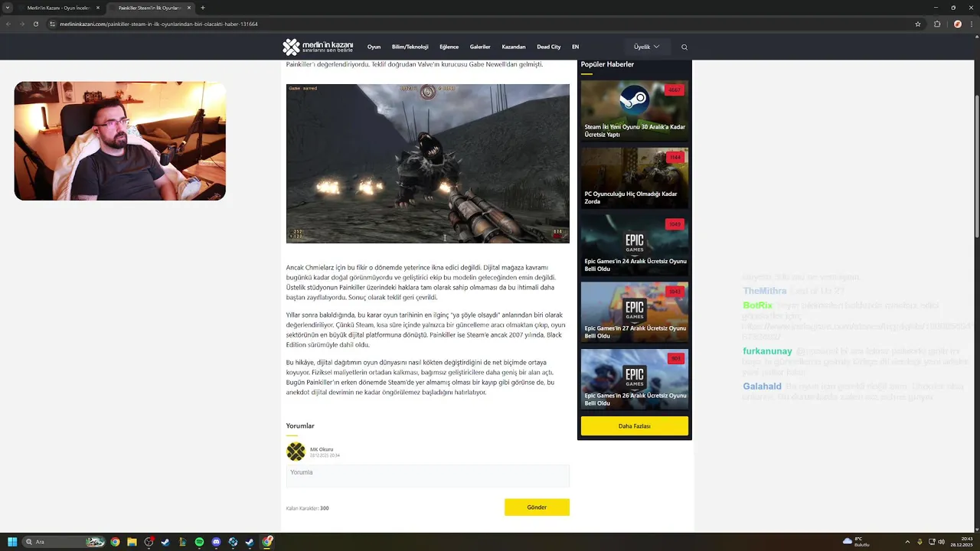Image resolution: width=980 pixels, height=551 pixels.
Task: Open the Chrome profile avatar
Action: (957, 24)
